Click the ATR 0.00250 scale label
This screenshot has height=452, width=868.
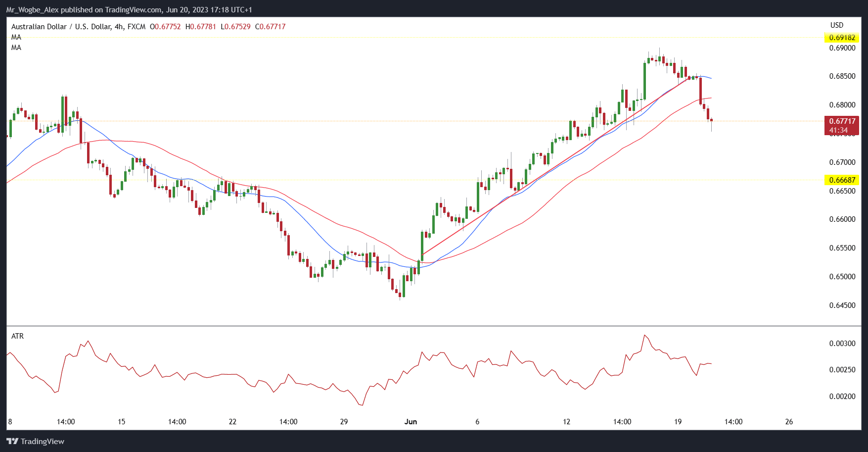click(x=842, y=370)
